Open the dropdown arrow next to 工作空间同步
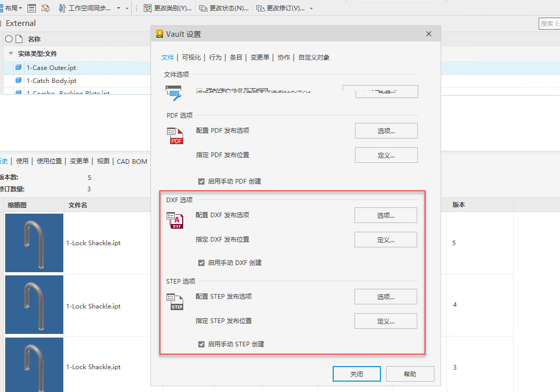560x392 pixels. pos(118,8)
